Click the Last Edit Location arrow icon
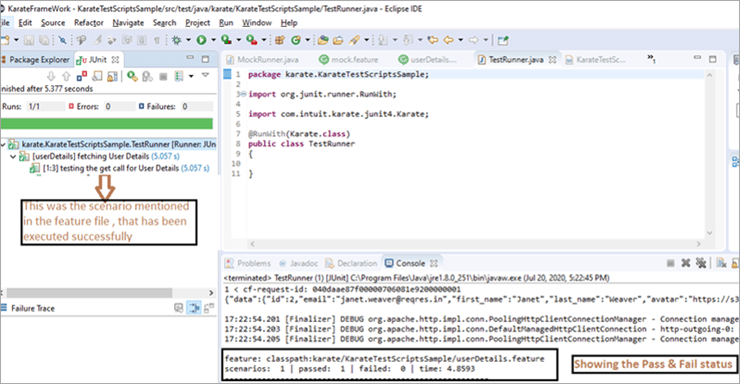This screenshot has height=384, width=740. (433, 40)
